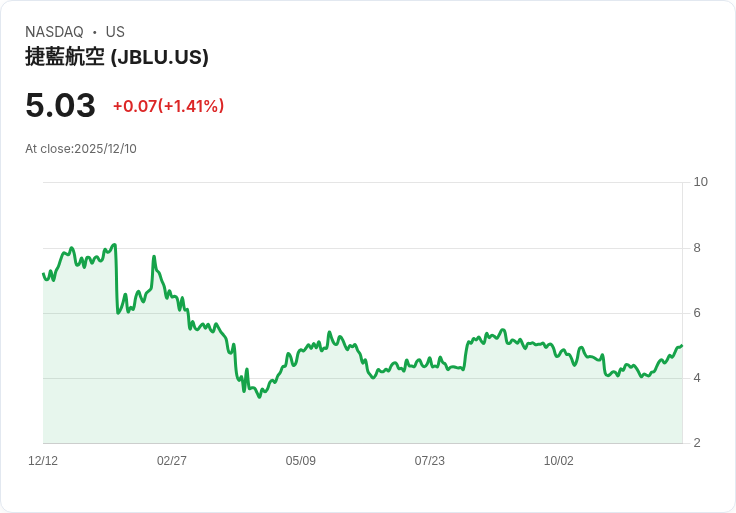Click the 8 y-axis price label
Image resolution: width=736 pixels, height=513 pixels.
click(x=697, y=248)
